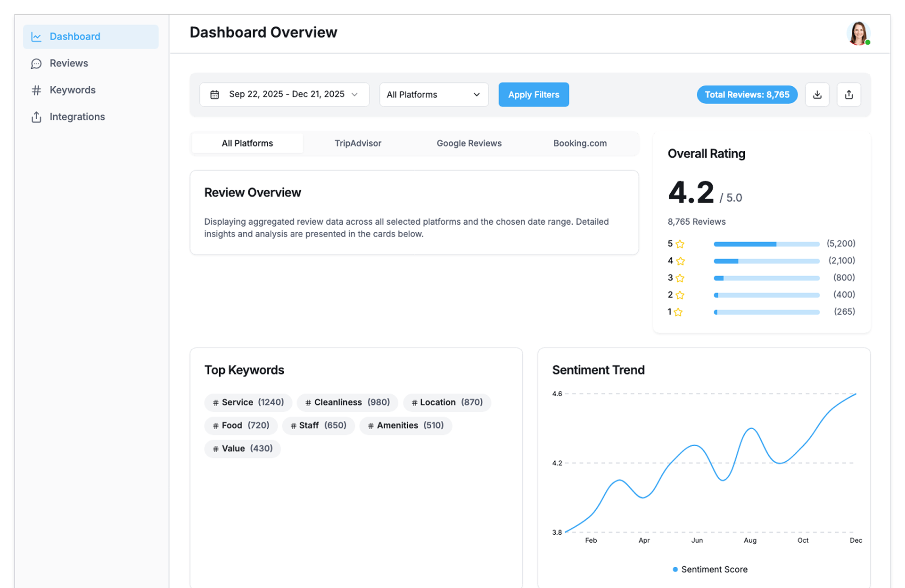This screenshot has height=588, width=905.
Task: Toggle the Sentiment Score legend item
Action: point(710,570)
